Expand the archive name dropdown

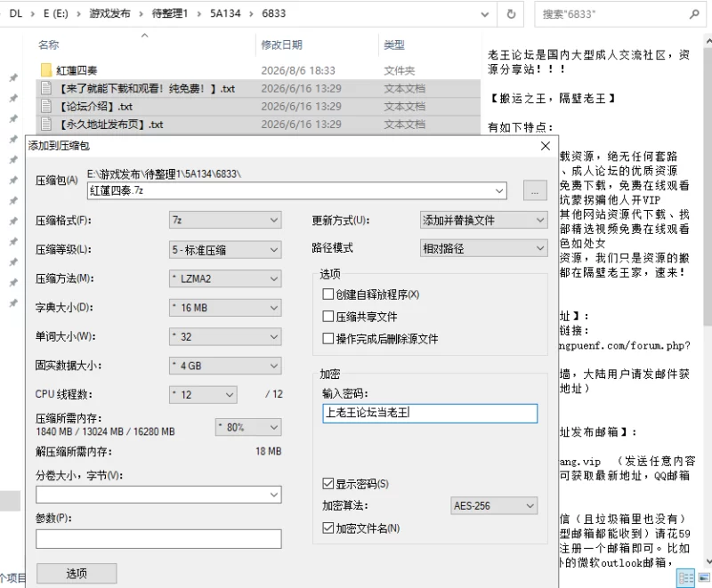pos(499,190)
